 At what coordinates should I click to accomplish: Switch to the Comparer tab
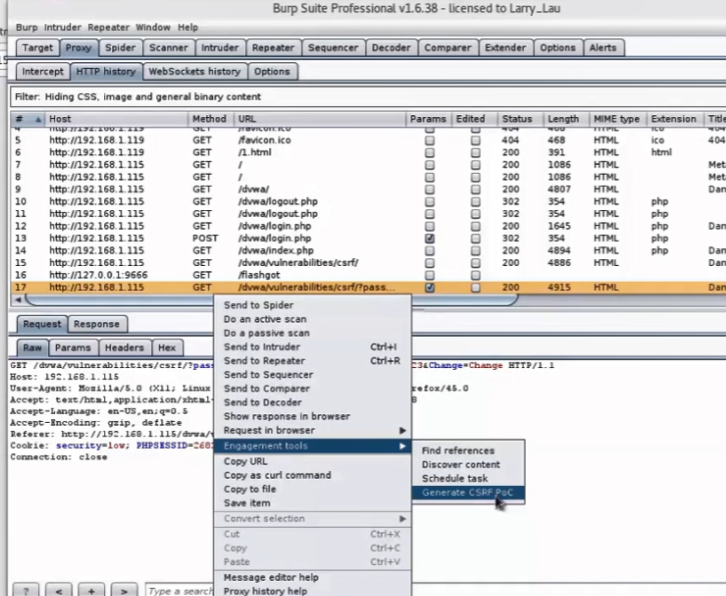[x=448, y=48]
